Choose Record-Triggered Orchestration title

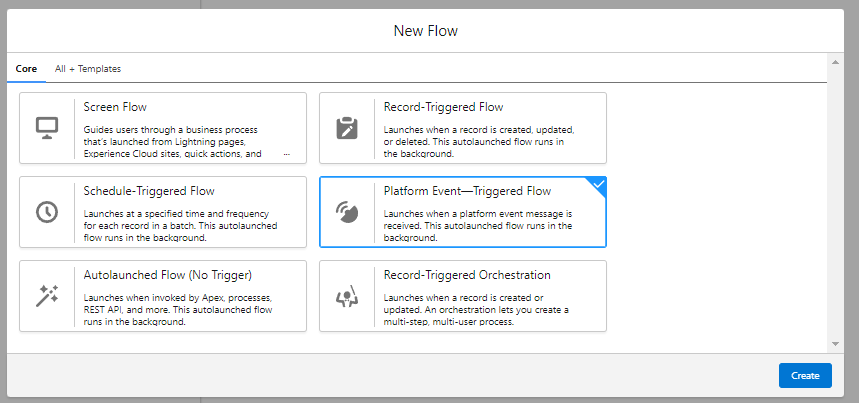467,275
